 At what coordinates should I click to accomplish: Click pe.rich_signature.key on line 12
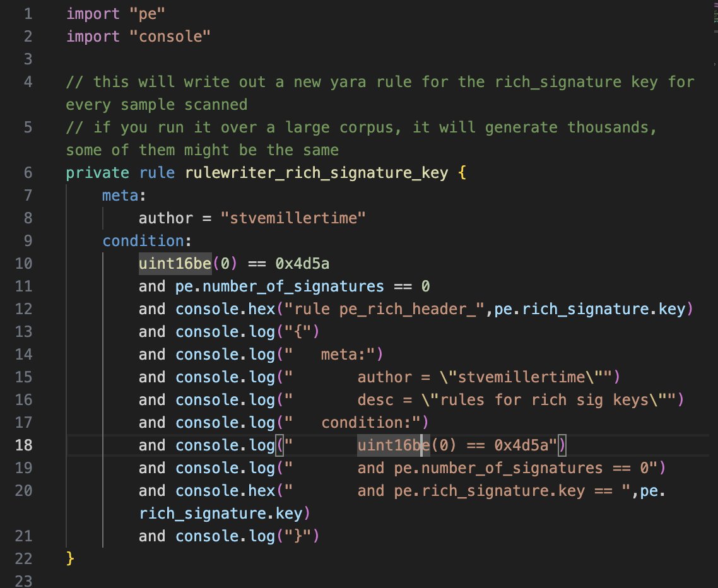click(x=590, y=309)
